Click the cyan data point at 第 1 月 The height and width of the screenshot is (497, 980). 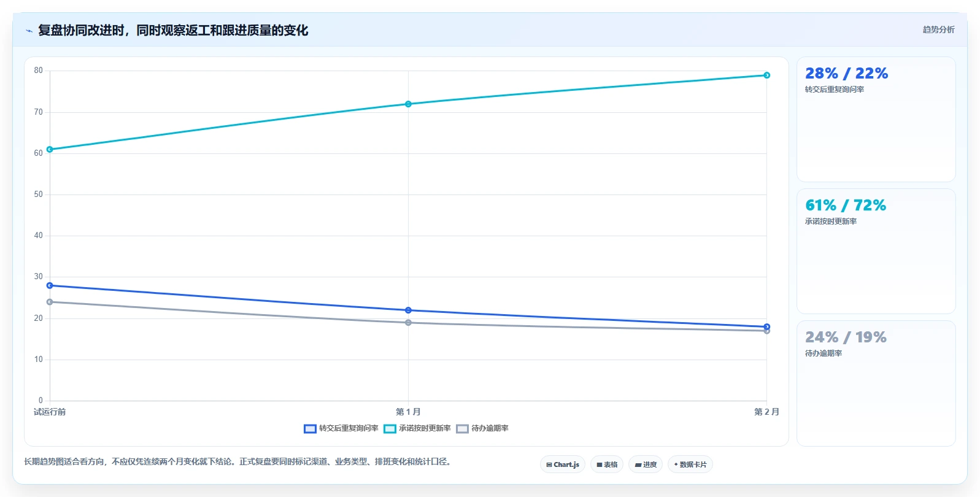408,104
